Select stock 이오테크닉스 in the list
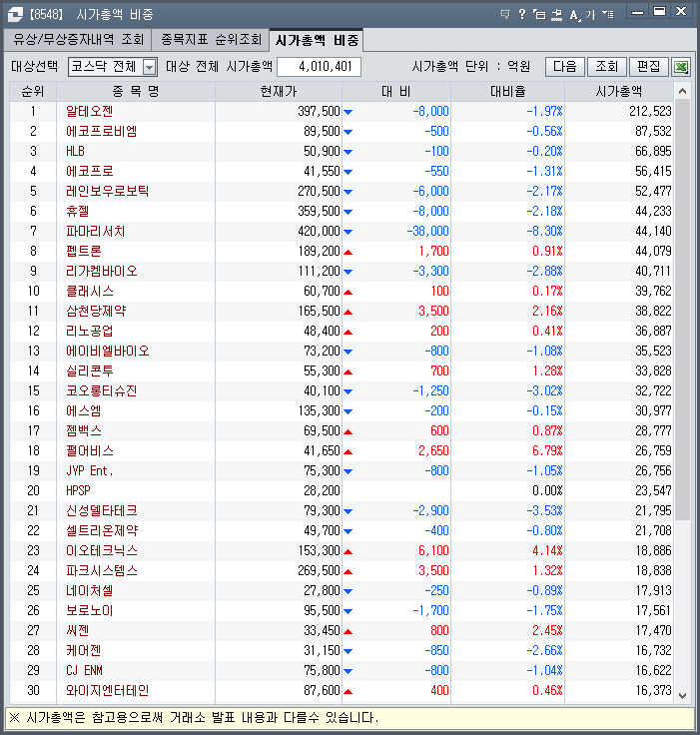Image resolution: width=700 pixels, height=735 pixels. (x=101, y=551)
